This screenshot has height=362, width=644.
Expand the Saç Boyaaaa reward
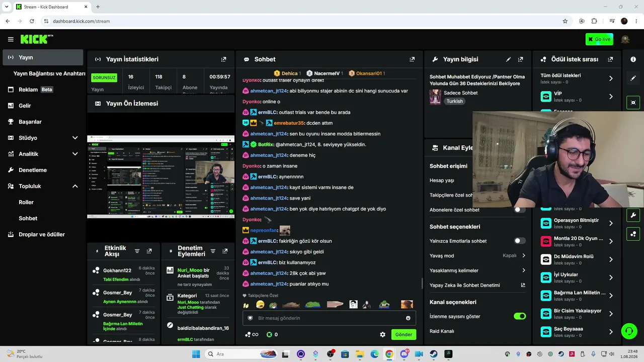coord(611,332)
